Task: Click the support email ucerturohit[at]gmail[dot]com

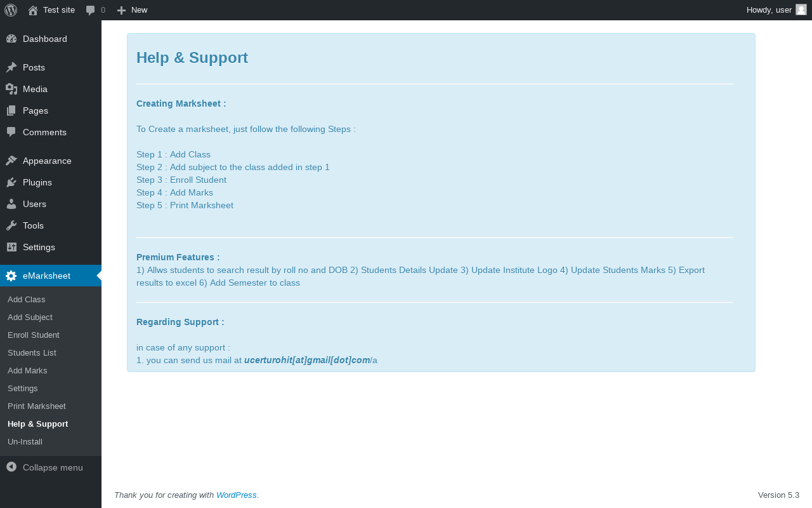Action: [x=307, y=360]
